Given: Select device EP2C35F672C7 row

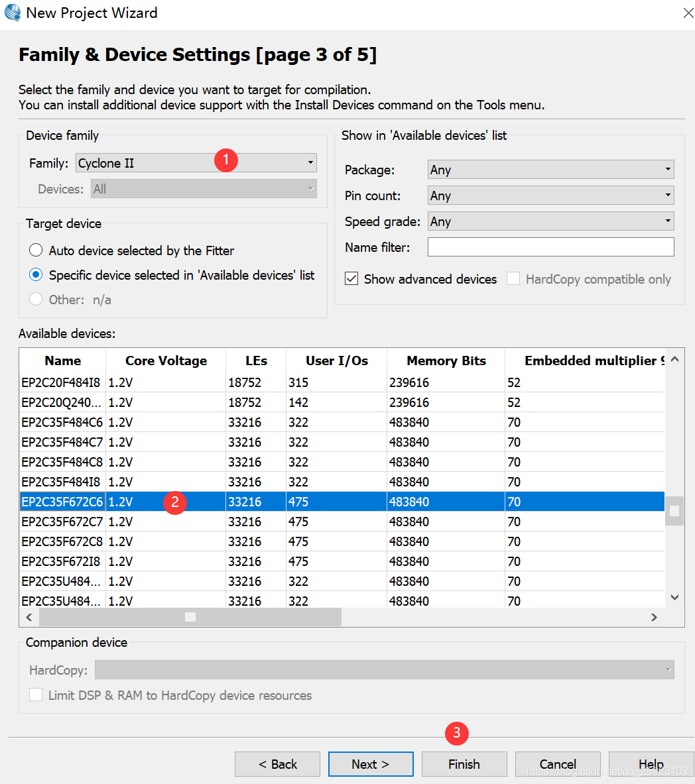Looking at the screenshot, I should [x=342, y=522].
